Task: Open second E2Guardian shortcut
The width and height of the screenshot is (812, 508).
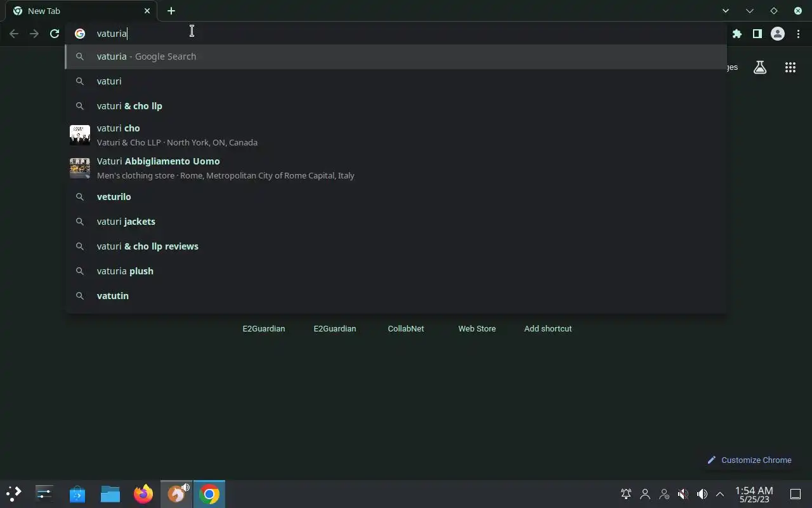Action: point(335,328)
